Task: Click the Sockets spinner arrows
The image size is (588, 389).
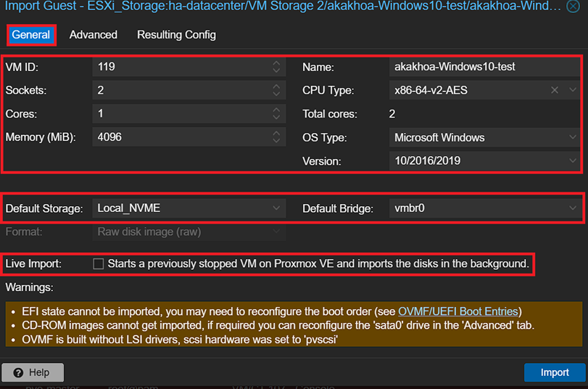Action: click(276, 91)
